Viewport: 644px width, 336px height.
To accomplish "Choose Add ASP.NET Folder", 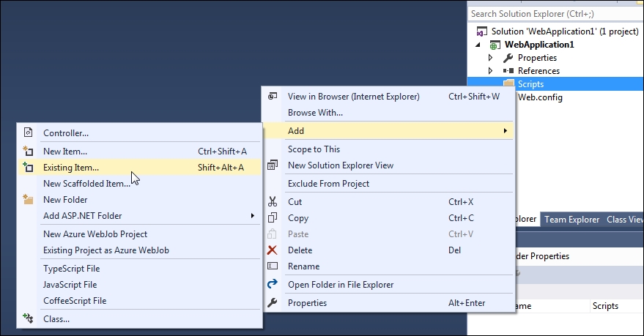I will (x=140, y=215).
